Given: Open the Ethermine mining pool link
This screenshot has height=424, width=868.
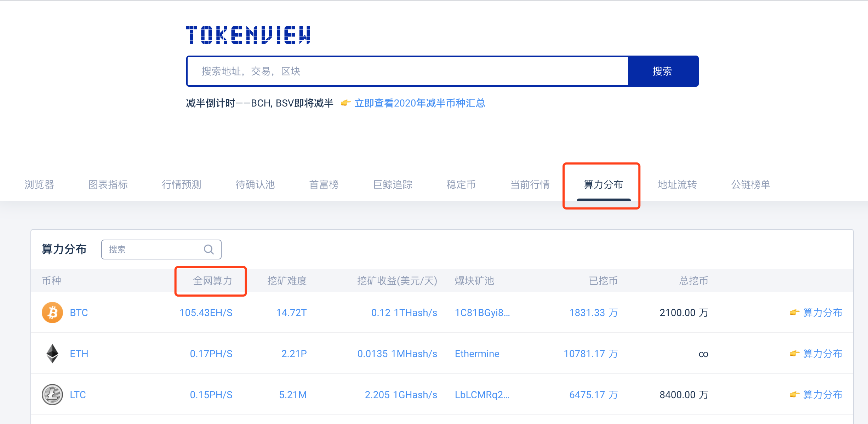Looking at the screenshot, I should coord(477,354).
